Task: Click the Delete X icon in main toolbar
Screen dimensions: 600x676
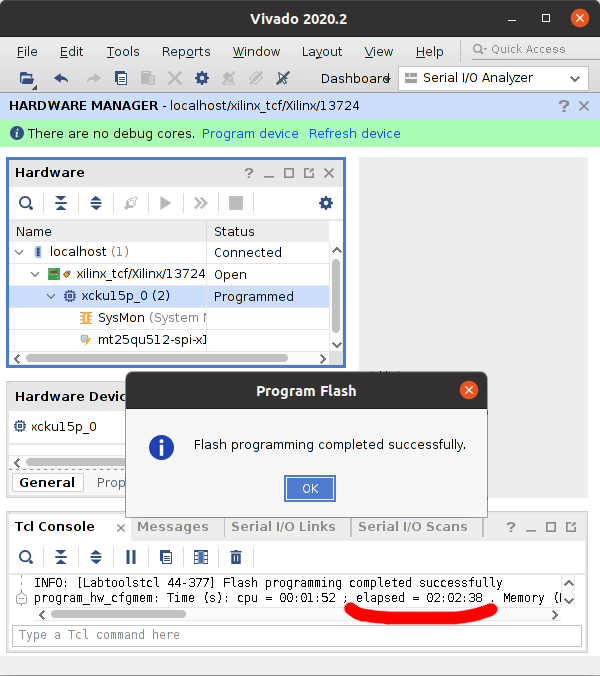Action: (175, 78)
